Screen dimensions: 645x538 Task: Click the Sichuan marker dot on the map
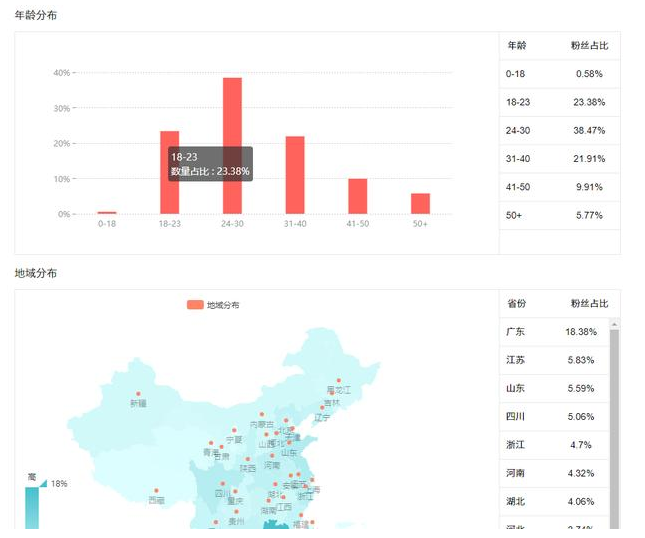pos(223,485)
